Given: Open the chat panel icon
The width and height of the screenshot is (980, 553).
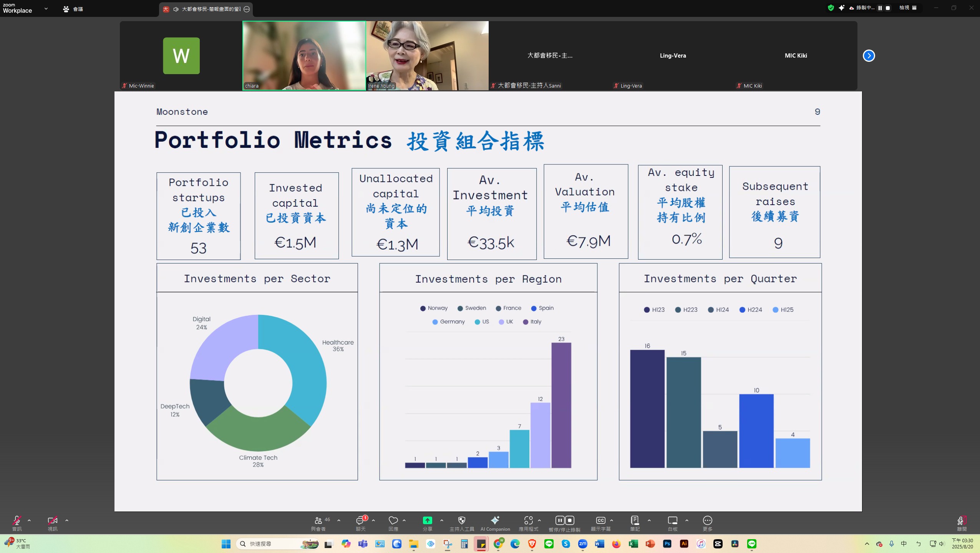Looking at the screenshot, I should click(x=360, y=521).
